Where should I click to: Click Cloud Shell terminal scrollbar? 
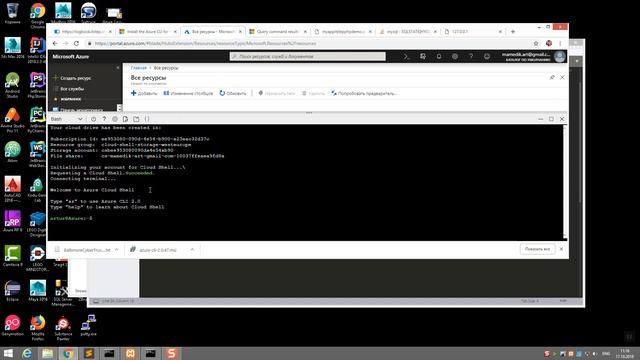(x=565, y=182)
